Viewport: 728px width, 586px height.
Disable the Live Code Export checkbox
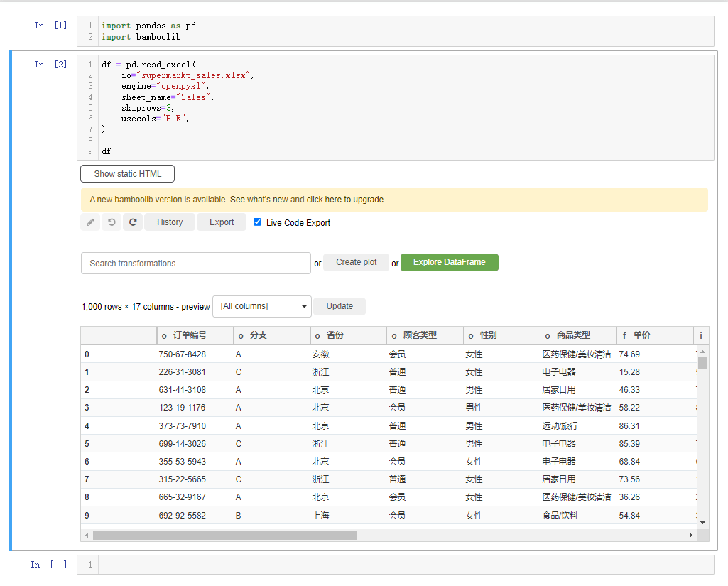coord(257,222)
